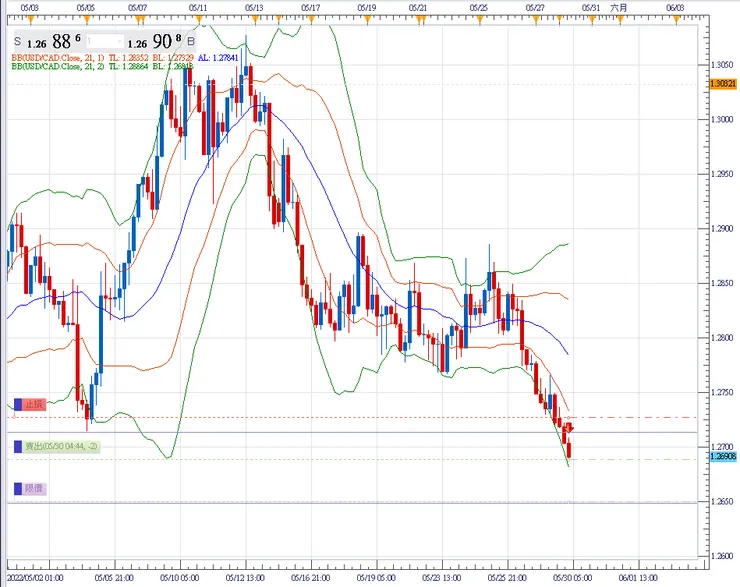Click the orange event marker under 05/05
The width and height of the screenshot is (740, 587).
[87, 19]
